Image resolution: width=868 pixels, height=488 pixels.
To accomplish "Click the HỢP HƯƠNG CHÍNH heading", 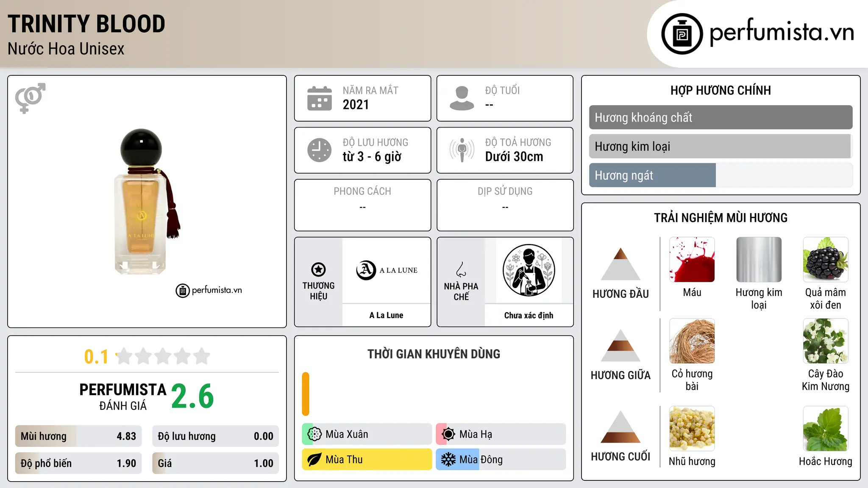I will [721, 90].
